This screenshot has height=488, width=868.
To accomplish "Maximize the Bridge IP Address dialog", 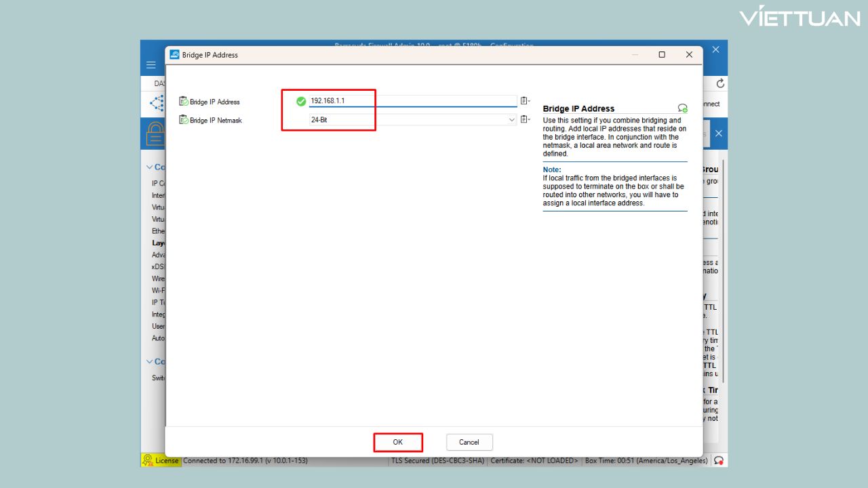I will click(x=662, y=55).
